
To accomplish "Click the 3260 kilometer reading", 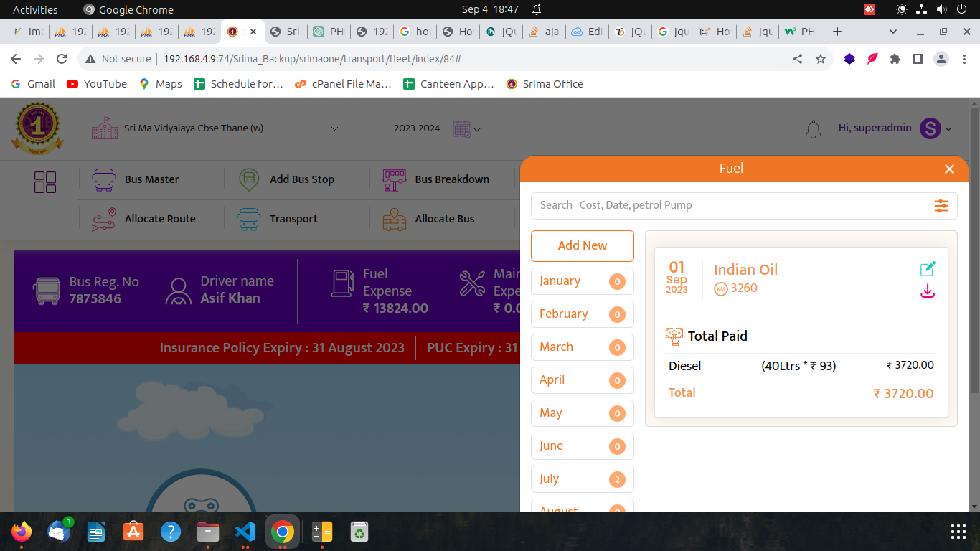I will pyautogui.click(x=744, y=288).
